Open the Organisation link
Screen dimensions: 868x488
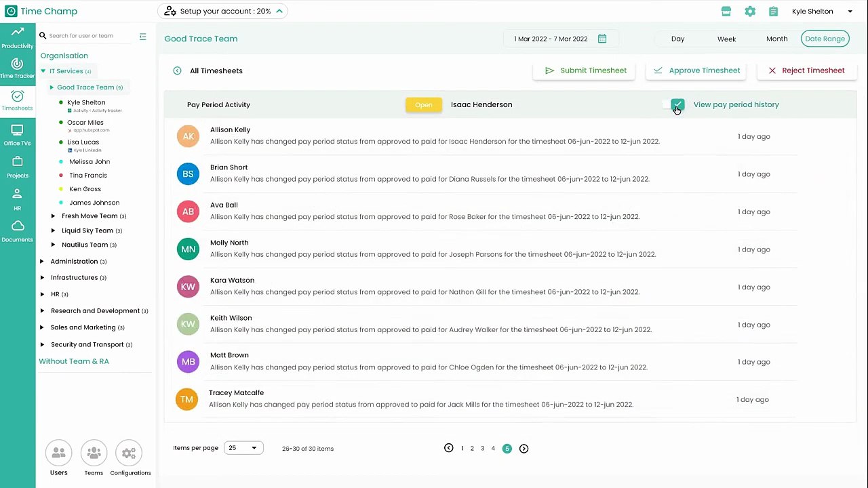tap(64, 56)
